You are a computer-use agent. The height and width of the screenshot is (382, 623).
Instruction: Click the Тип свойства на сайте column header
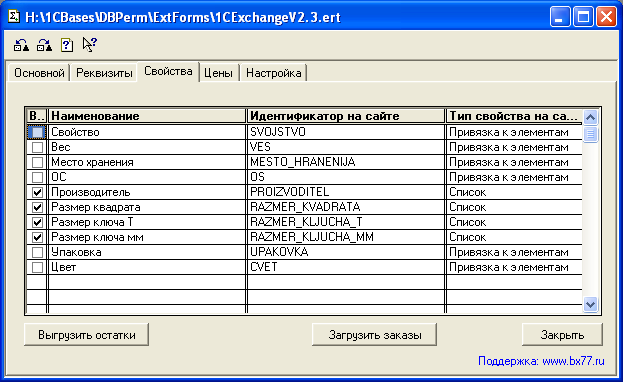pos(514,116)
